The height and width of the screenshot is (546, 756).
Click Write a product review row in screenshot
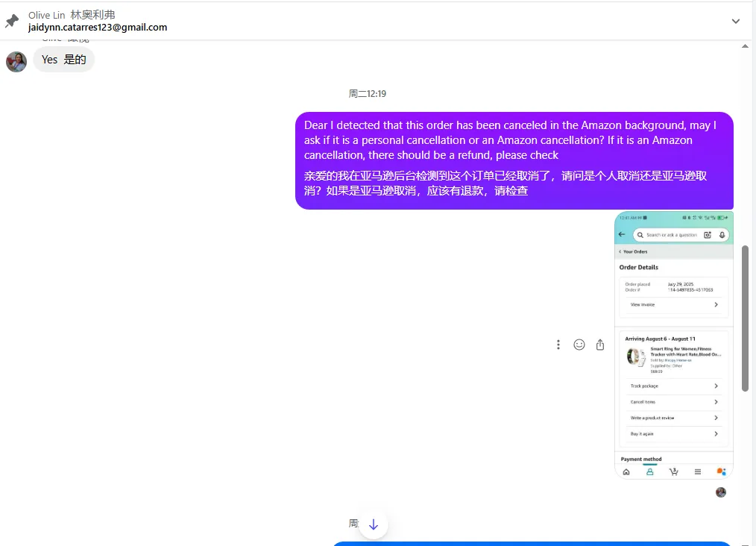(x=673, y=418)
